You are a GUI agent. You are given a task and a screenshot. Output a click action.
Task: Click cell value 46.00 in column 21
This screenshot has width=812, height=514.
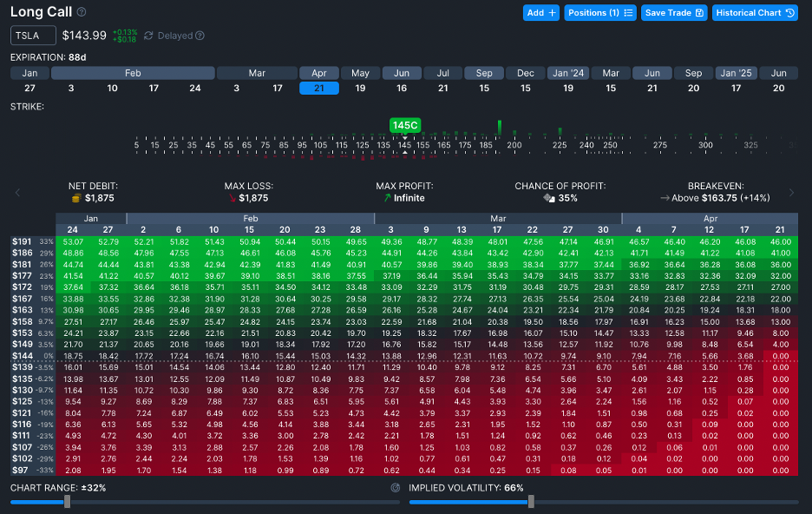[x=781, y=242]
